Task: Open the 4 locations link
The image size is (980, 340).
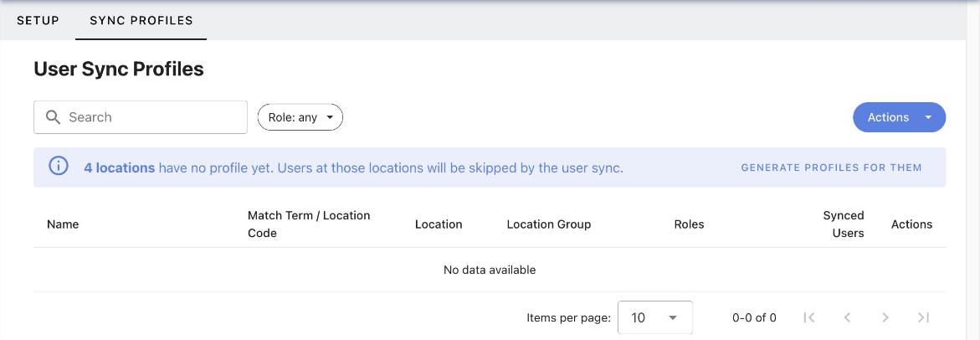Action: click(120, 167)
